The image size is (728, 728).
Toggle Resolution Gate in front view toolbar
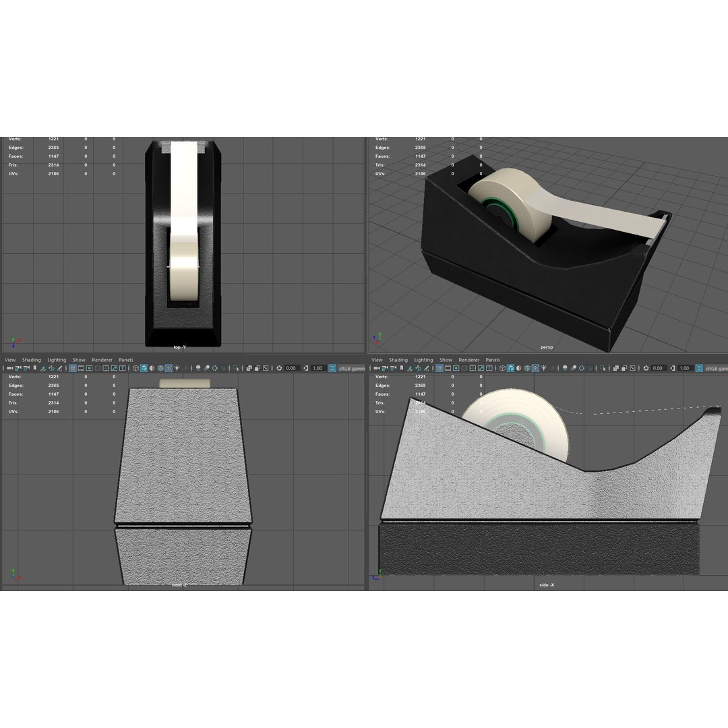coord(89,368)
